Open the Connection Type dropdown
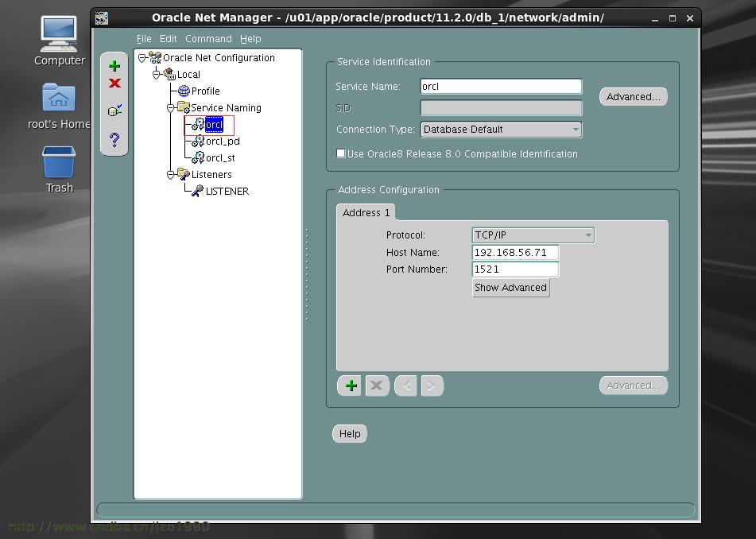This screenshot has height=539, width=756. (x=501, y=130)
